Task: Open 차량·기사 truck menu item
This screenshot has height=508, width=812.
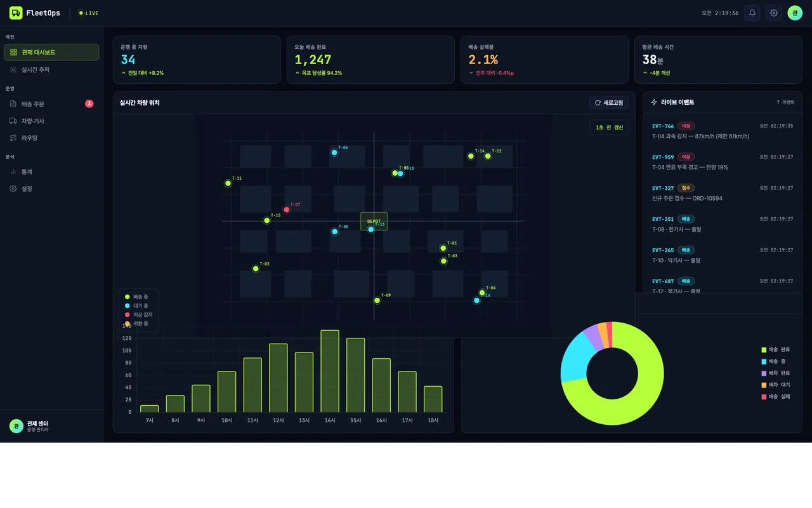Action: pyautogui.click(x=51, y=121)
